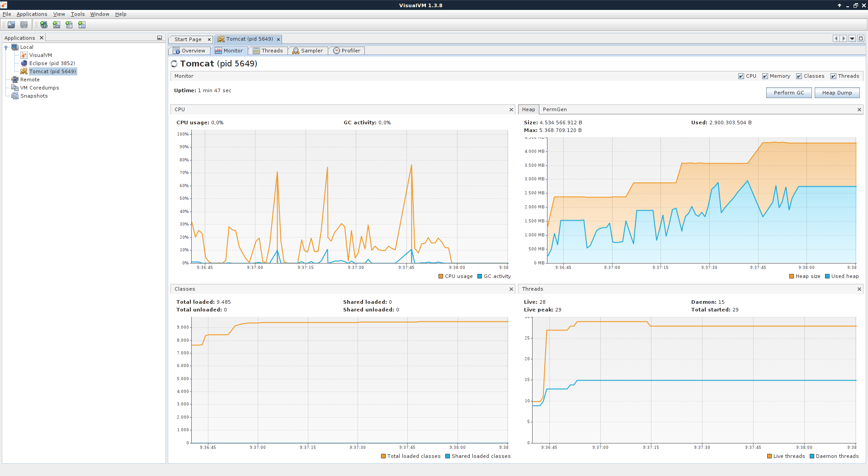Click the Load snapshot toolbar icon
The image size is (868, 476).
tap(11, 25)
